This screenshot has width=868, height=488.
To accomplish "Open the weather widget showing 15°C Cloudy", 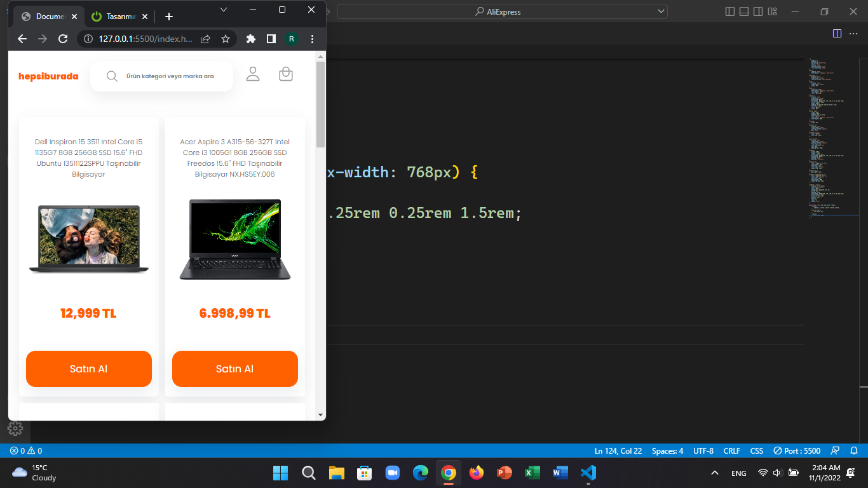I will point(34,473).
